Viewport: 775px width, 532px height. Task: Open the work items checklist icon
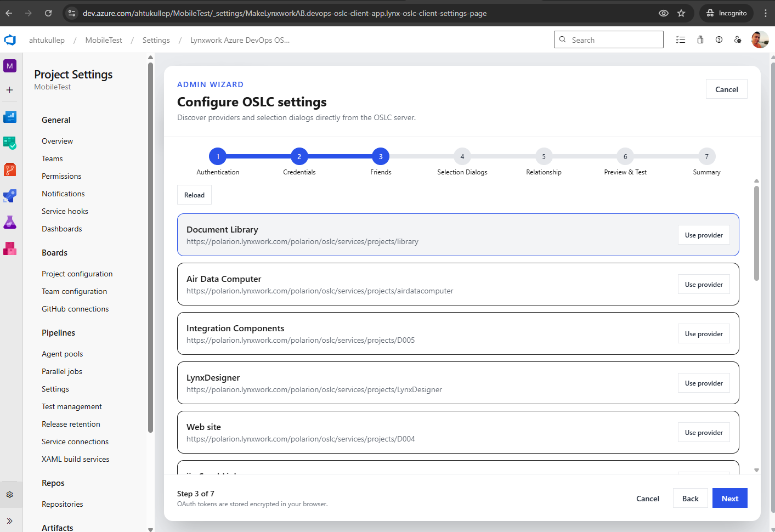[681, 40]
